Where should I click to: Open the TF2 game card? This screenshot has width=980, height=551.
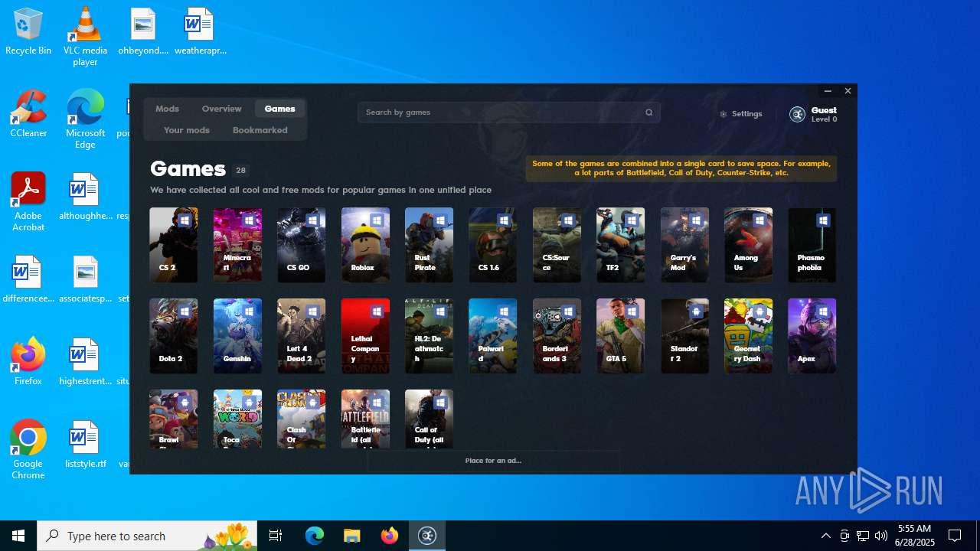pyautogui.click(x=620, y=245)
